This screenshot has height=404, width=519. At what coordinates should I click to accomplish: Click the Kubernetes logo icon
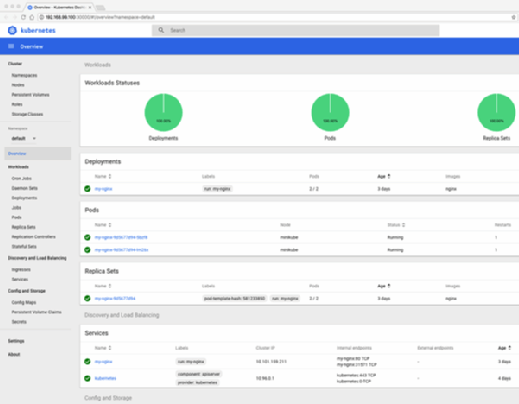(12, 30)
